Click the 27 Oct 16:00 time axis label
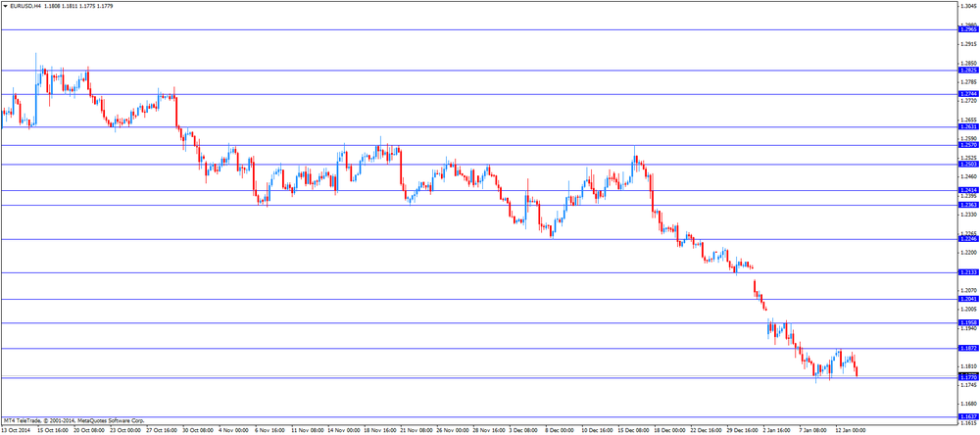Screen dimensions: 980x435 (x=162, y=431)
